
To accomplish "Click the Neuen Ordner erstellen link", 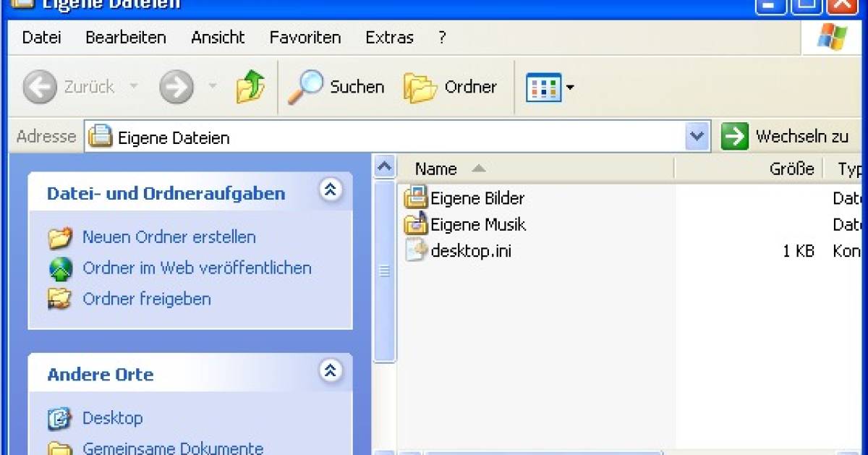I will [169, 237].
